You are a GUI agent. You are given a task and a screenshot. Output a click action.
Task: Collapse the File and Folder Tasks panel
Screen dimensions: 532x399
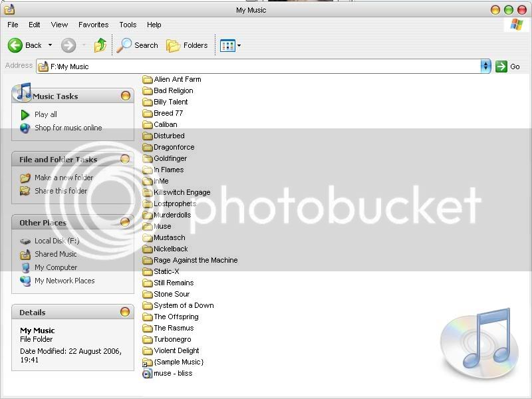[x=125, y=159]
